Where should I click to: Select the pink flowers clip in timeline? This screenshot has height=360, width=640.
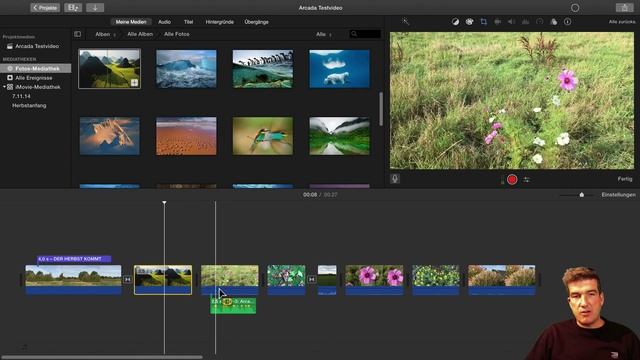pyautogui.click(x=374, y=280)
